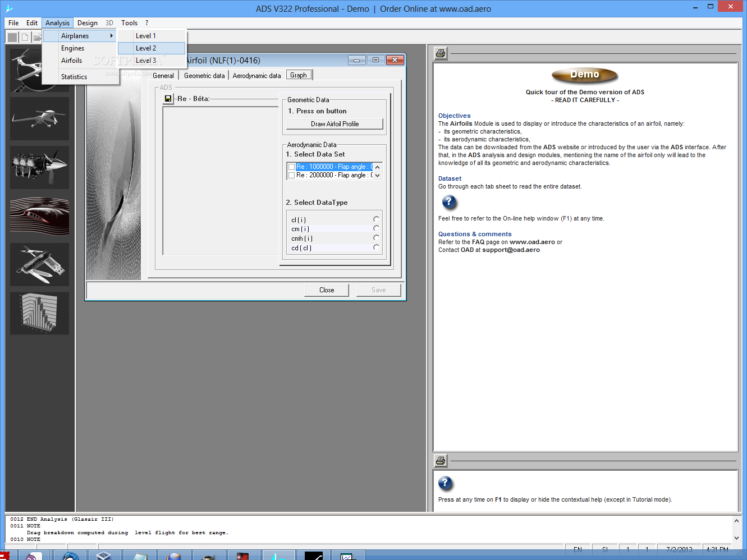Click the open folder toolbar icon
Screen dimensions: 747x560
click(36, 38)
